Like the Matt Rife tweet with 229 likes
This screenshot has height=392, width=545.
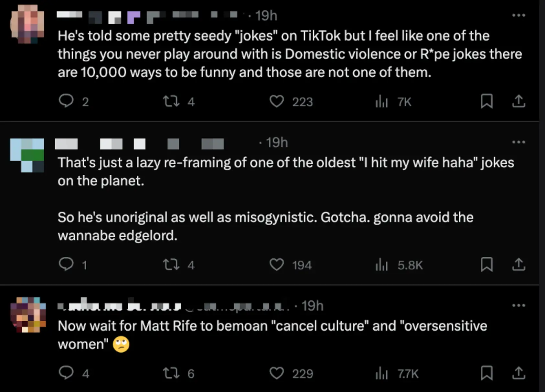277,374
